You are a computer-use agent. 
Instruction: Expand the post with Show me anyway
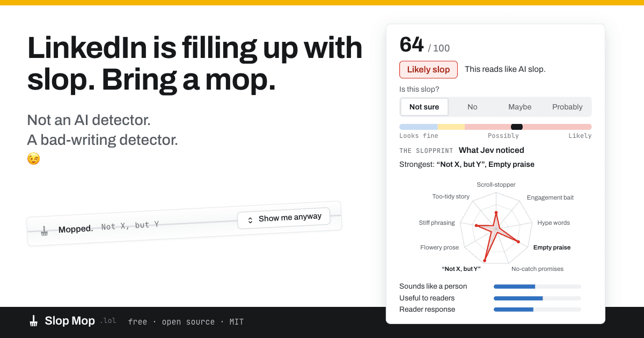tap(284, 218)
